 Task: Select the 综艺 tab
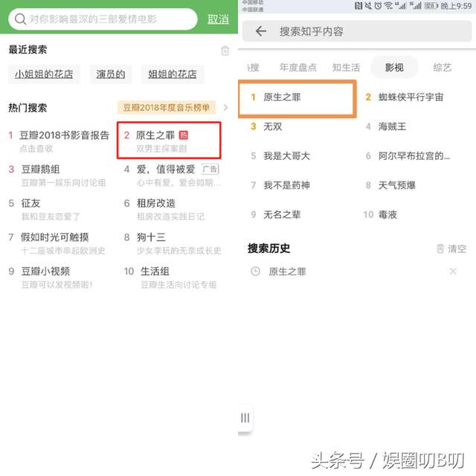coord(442,68)
